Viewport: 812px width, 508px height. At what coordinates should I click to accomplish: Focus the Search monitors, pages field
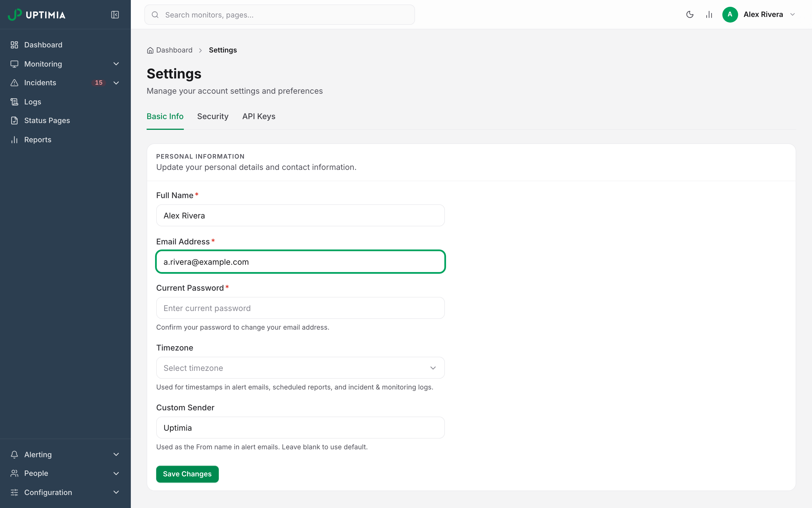(279, 15)
